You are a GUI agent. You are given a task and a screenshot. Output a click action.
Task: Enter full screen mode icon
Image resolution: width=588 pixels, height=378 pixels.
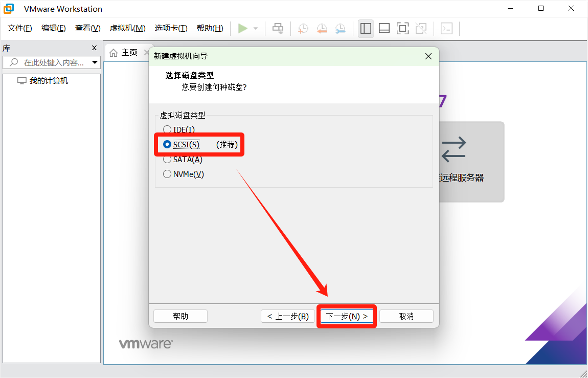coord(402,29)
